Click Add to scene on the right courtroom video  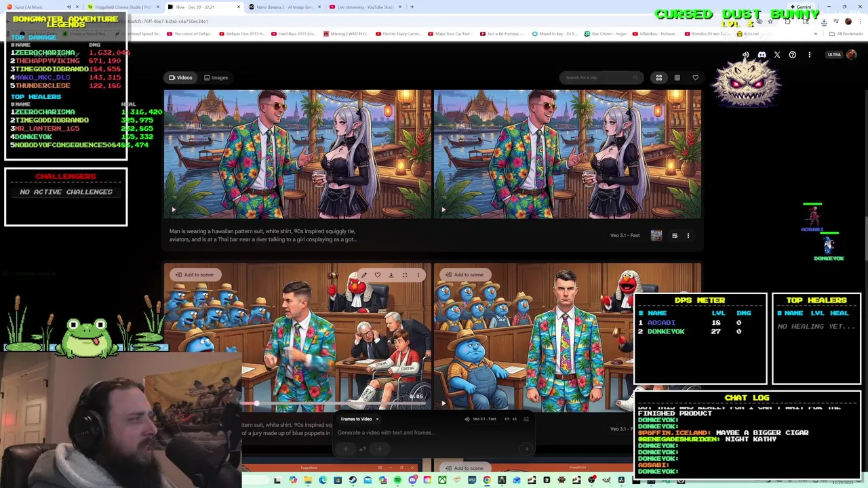click(x=464, y=274)
